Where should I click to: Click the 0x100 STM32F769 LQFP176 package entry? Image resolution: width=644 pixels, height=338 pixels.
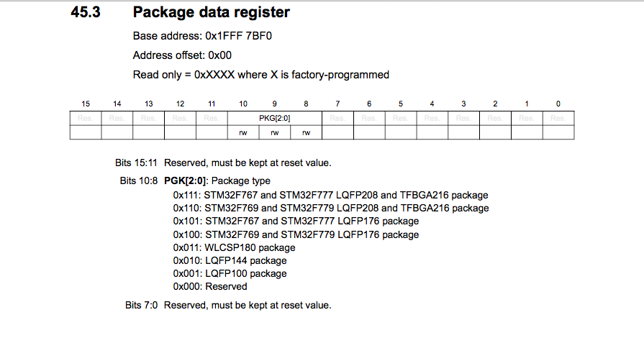(x=296, y=234)
